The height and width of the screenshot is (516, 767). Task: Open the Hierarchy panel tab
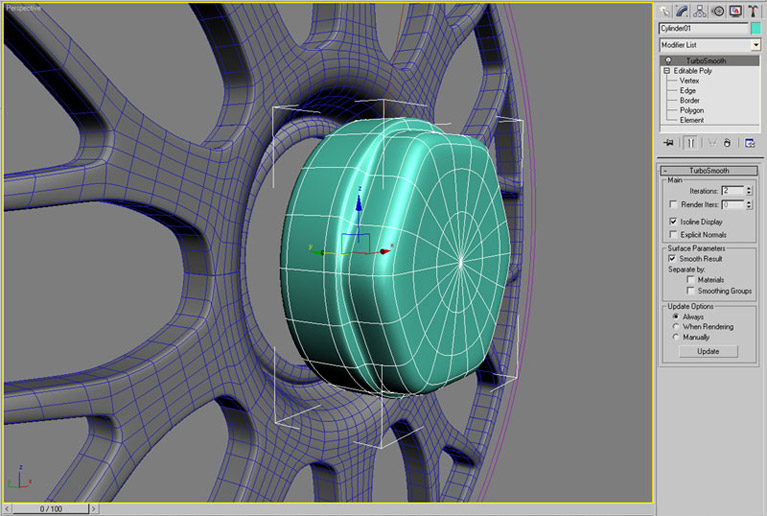(x=700, y=11)
